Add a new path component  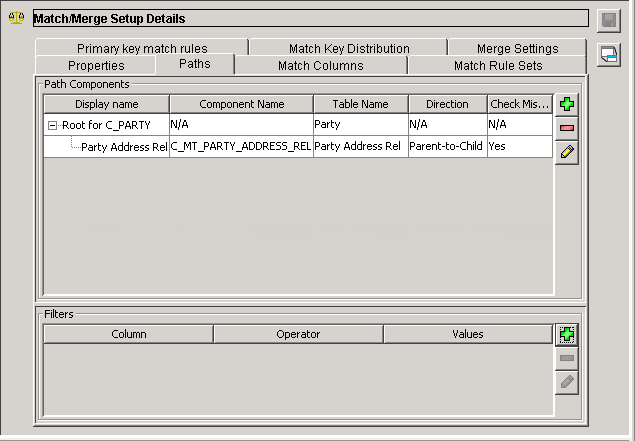[x=567, y=105]
